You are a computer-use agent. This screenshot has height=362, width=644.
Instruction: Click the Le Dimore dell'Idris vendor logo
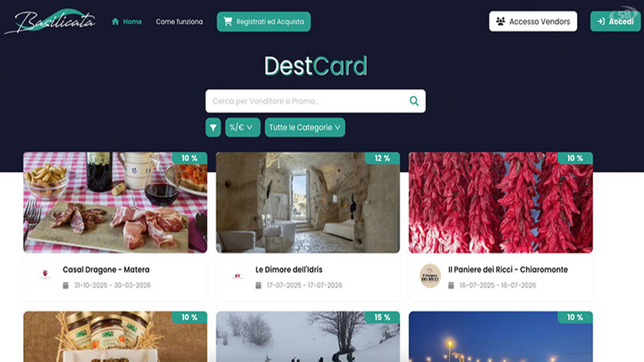(237, 276)
